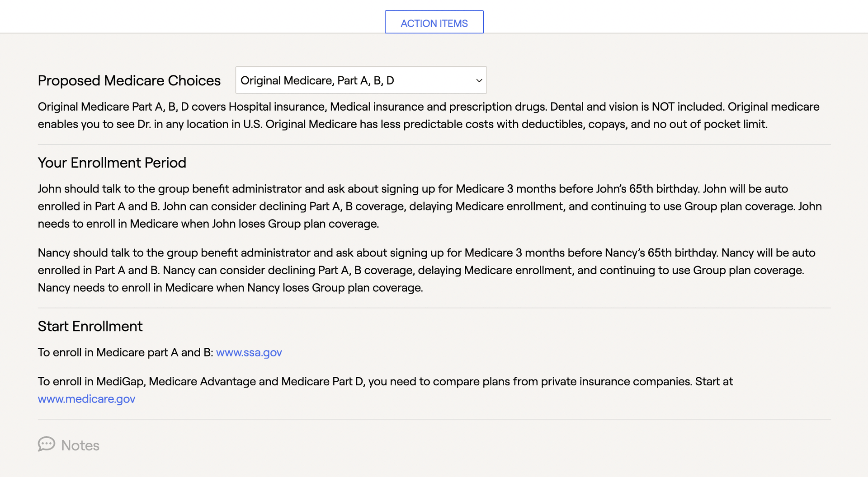Select the 'Original Medicare, Part A, B, D' value

[317, 80]
